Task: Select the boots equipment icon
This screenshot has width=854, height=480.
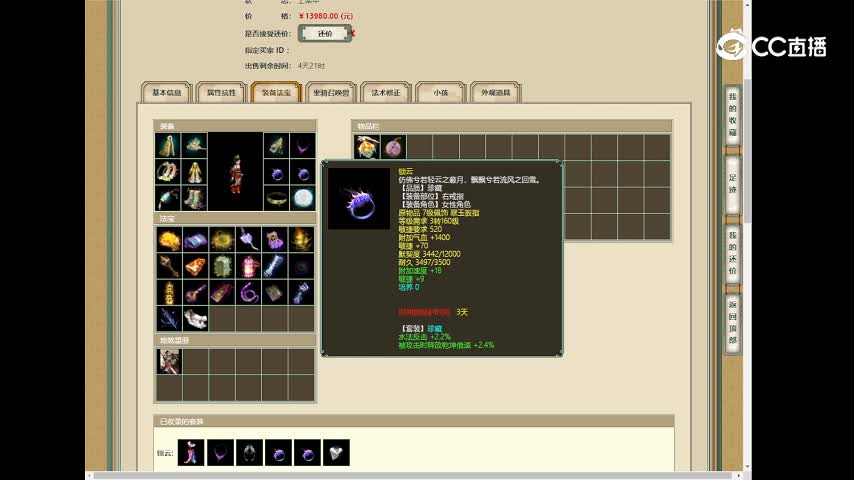Action: click(x=194, y=198)
